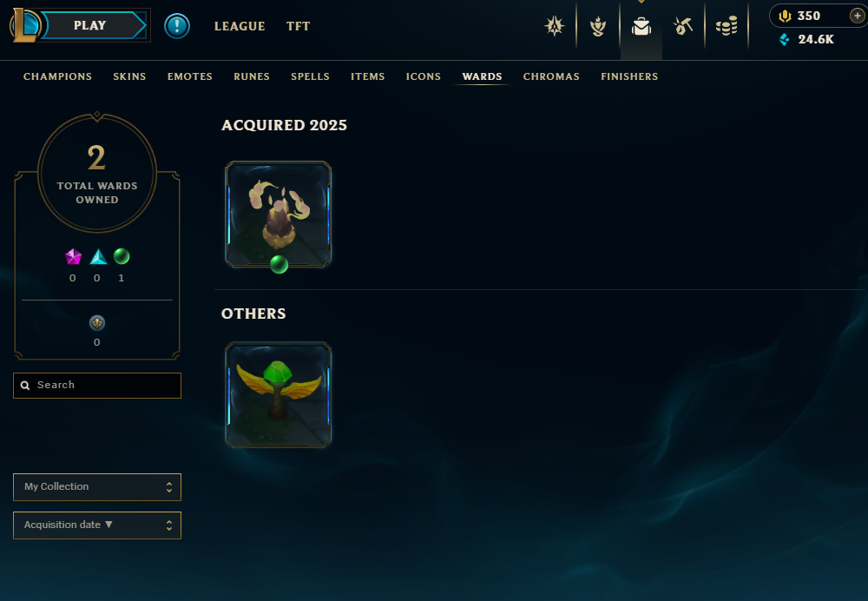Open the Store coins icon
This screenshot has width=868, height=601.
point(727,26)
